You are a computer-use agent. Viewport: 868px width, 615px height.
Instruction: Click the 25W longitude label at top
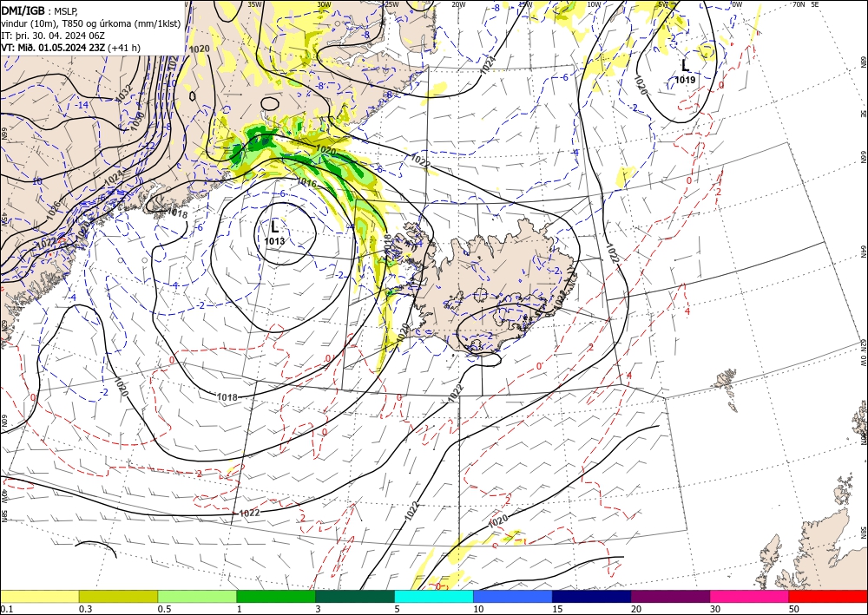(391, 4)
